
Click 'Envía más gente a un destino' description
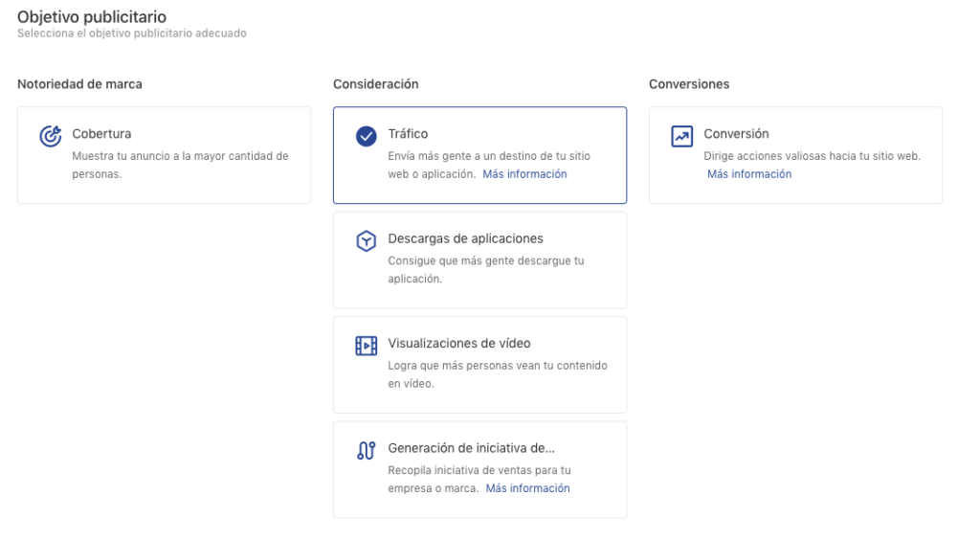pos(489,165)
